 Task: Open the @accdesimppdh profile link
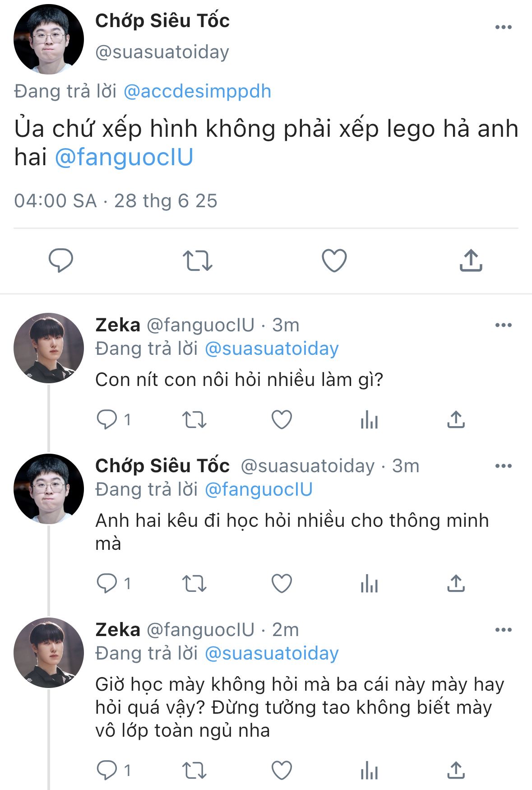pyautogui.click(x=197, y=91)
